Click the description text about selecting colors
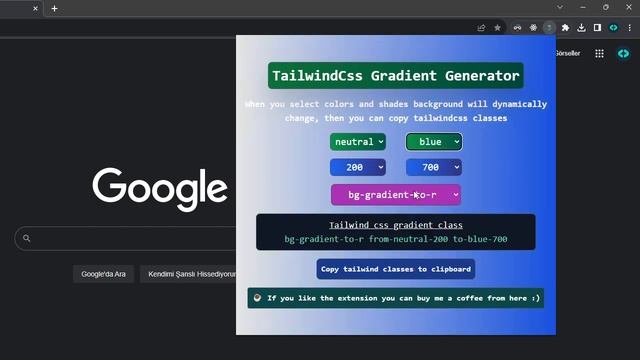This screenshot has width=640, height=360. pos(396,111)
